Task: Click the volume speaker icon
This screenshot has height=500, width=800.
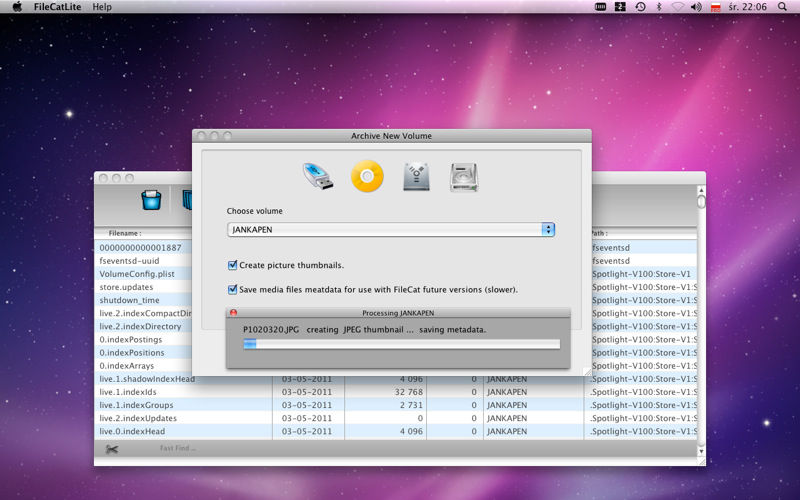Action: pos(696,7)
